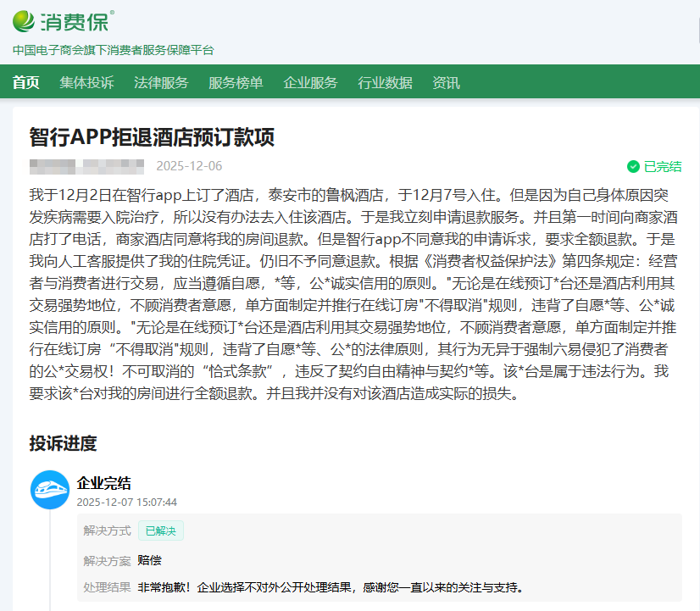Open the 资讯 news section
The image size is (700, 611).
pos(445,83)
